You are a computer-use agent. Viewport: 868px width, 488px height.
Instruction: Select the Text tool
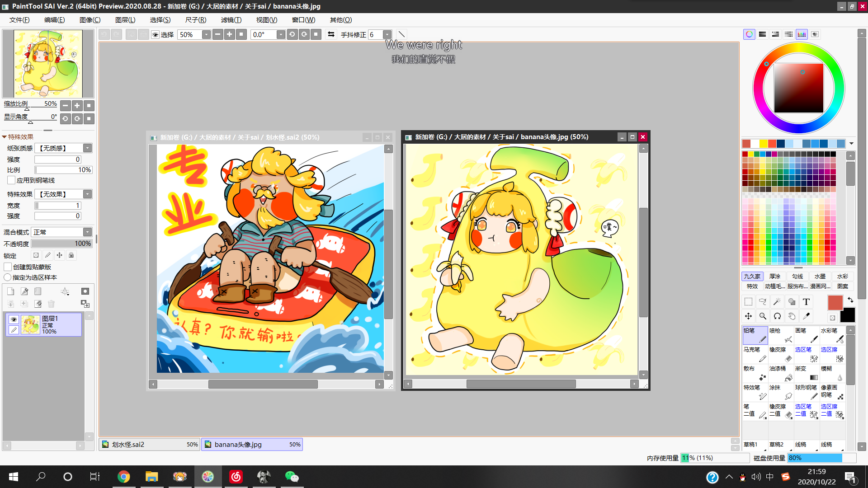[x=807, y=302]
